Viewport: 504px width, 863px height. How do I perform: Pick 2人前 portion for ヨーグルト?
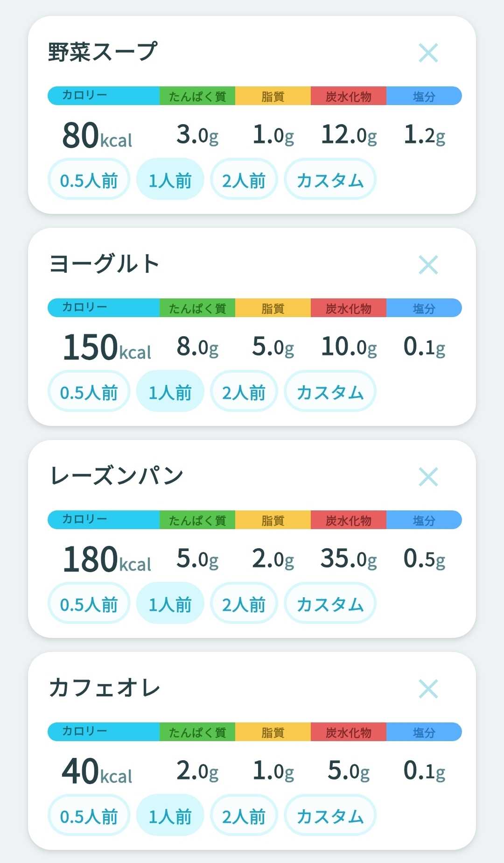pos(244,391)
